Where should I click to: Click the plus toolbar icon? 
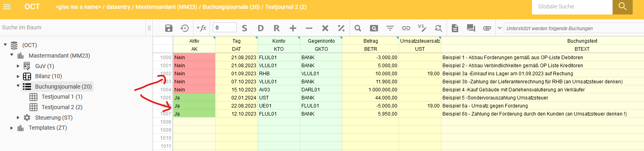(293, 28)
